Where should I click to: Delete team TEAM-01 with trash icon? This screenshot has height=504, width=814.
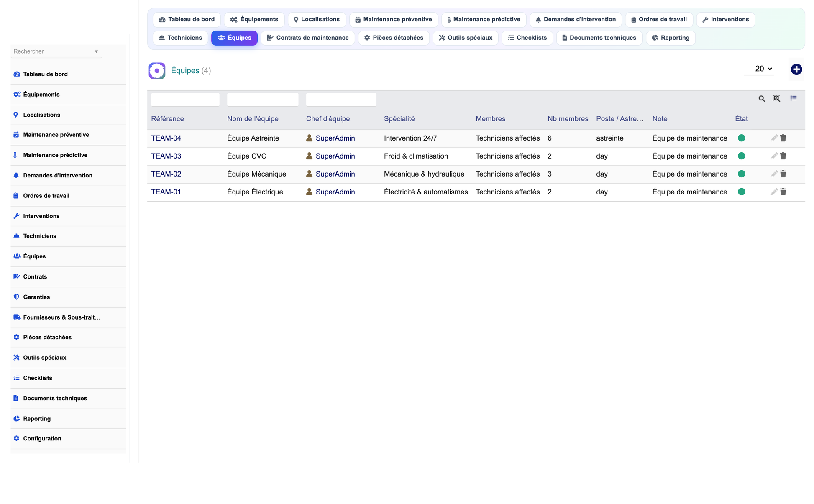click(783, 192)
